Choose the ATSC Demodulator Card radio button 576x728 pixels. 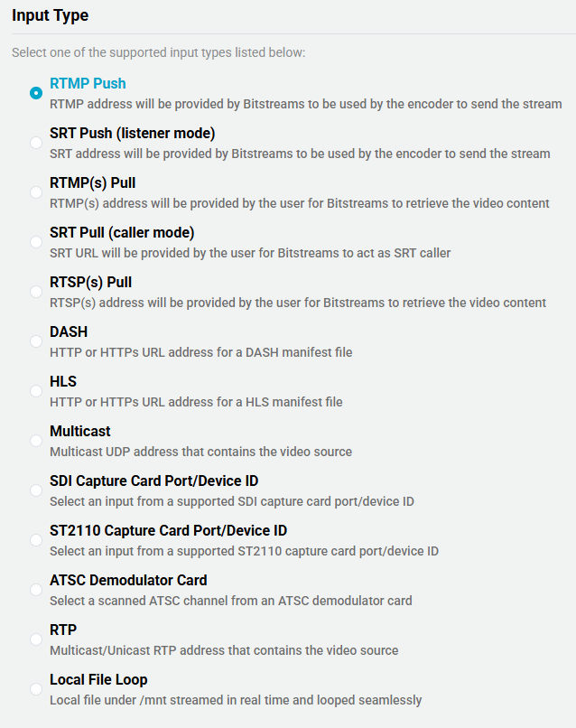36,590
